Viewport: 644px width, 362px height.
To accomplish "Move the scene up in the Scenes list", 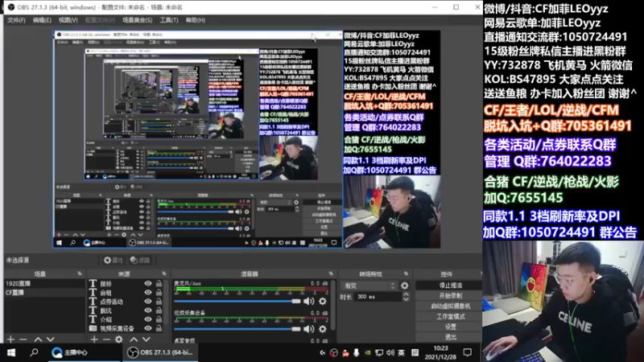I will click(x=38, y=339).
